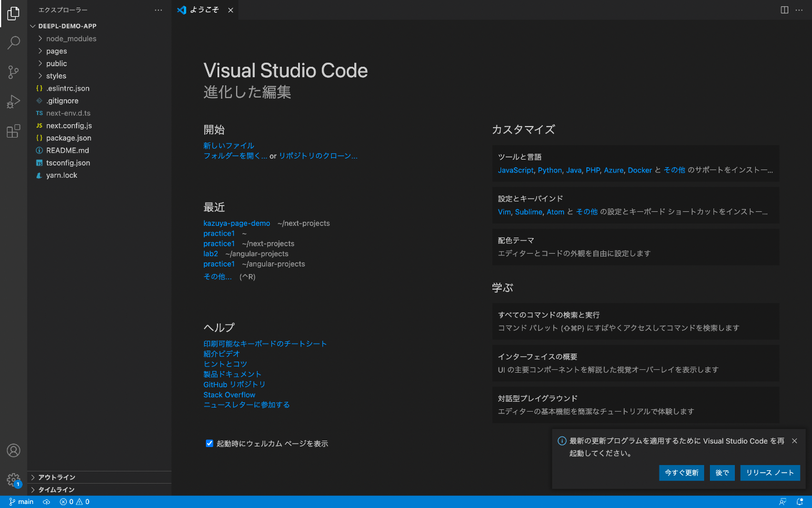The height and width of the screenshot is (508, 812).
Task: Expand the タイムライン section
Action: [x=99, y=489]
